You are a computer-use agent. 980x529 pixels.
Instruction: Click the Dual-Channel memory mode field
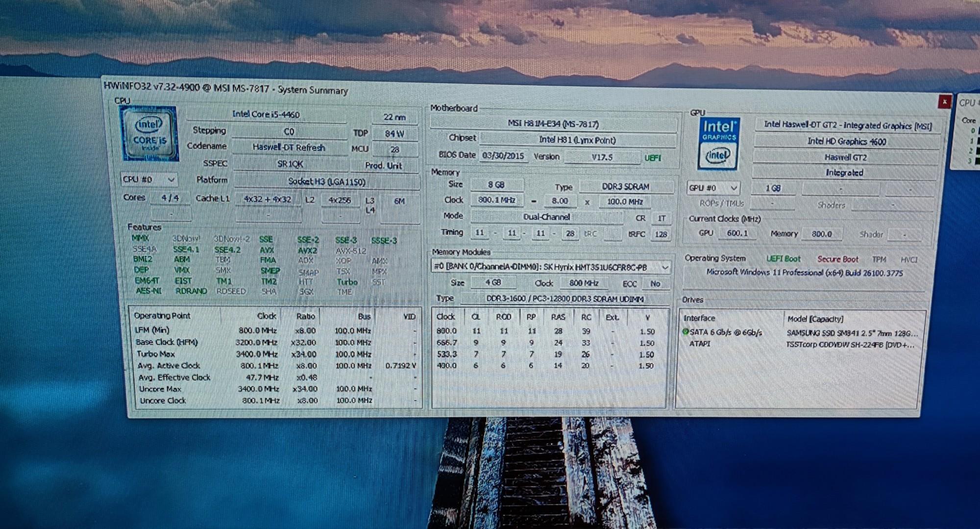pos(546,217)
